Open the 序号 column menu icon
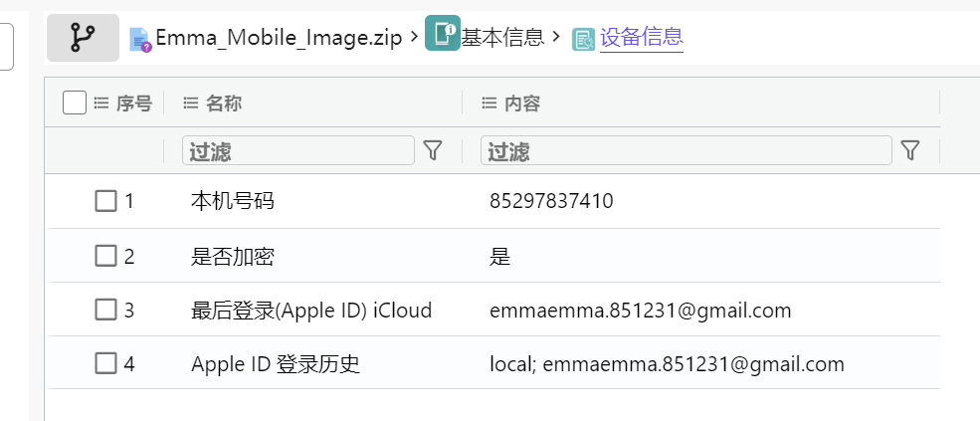This screenshot has width=980, height=421. coord(101,104)
